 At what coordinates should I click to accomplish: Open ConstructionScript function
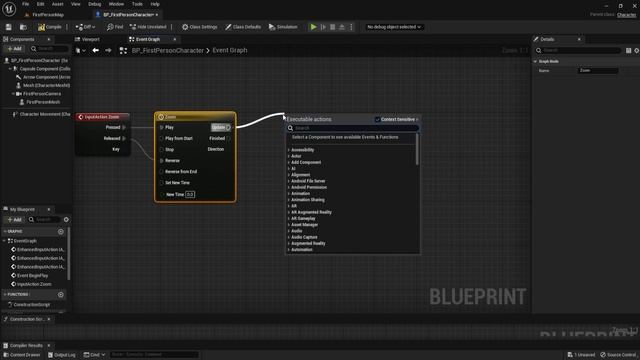pos(31,304)
